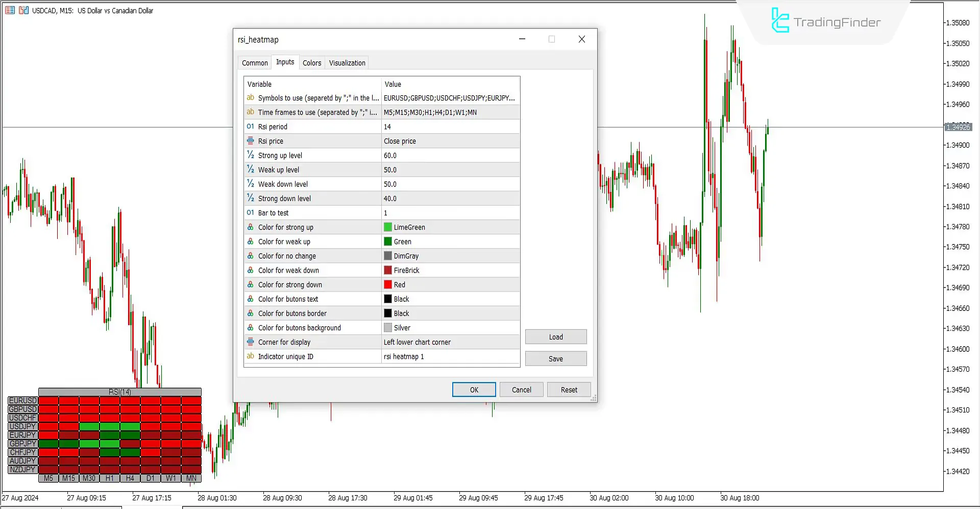Screen dimensions: 980x509
Task: Click the icon next to Corner for display
Action: click(x=250, y=342)
